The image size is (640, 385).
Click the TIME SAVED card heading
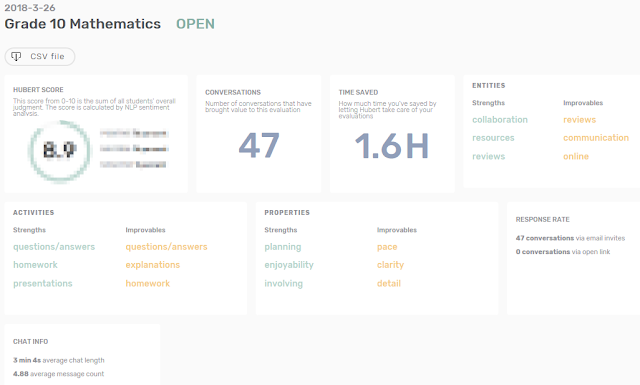[358, 93]
